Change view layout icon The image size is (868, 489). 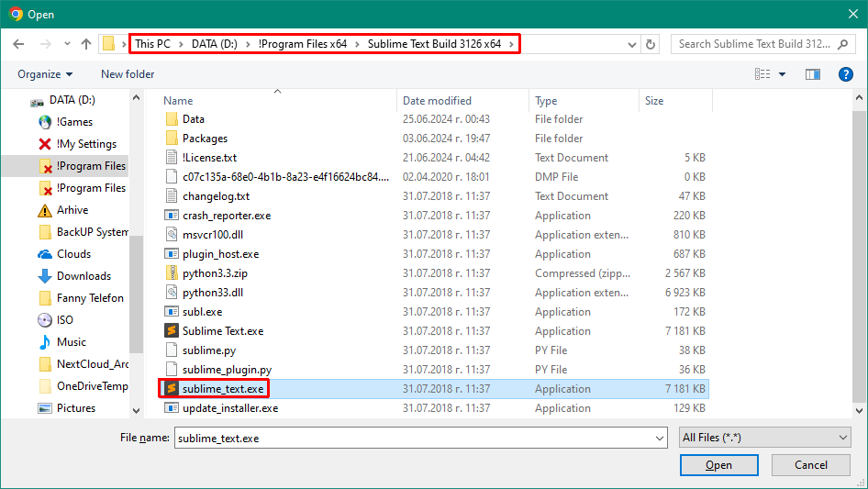762,74
